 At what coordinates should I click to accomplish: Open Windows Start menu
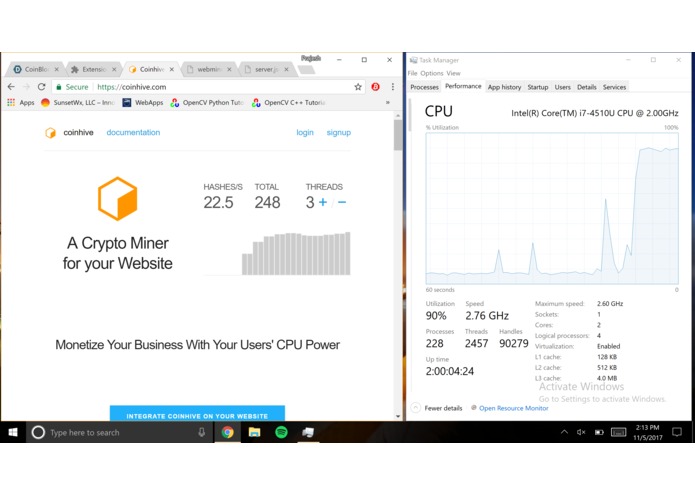coord(13,432)
